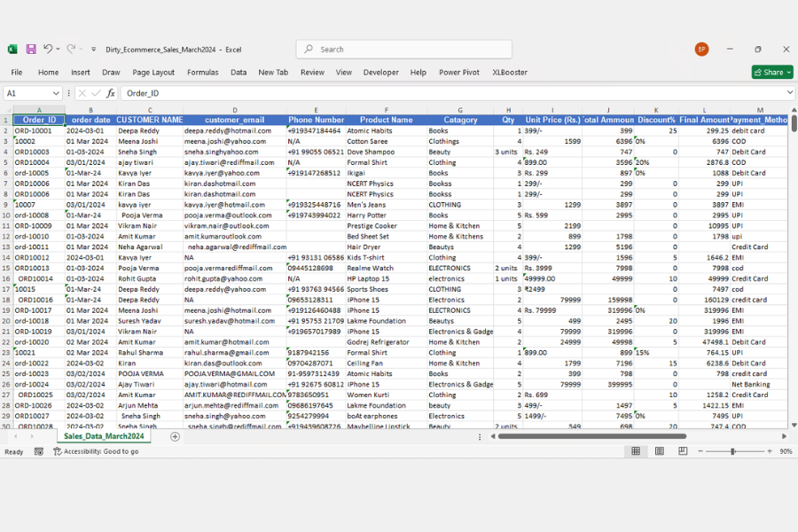Screen dimensions: 798x532
Task: Select column G header
Action: [x=460, y=110]
